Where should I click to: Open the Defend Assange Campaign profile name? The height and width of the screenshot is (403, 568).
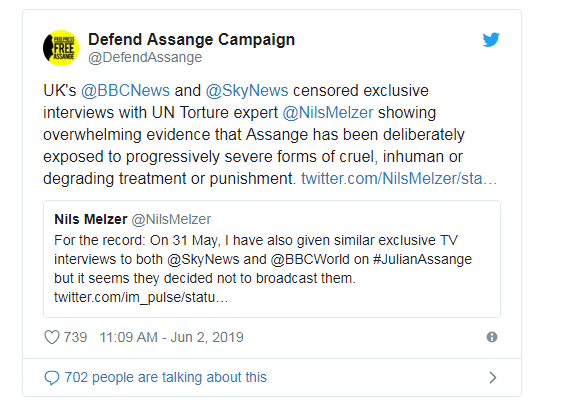point(191,39)
